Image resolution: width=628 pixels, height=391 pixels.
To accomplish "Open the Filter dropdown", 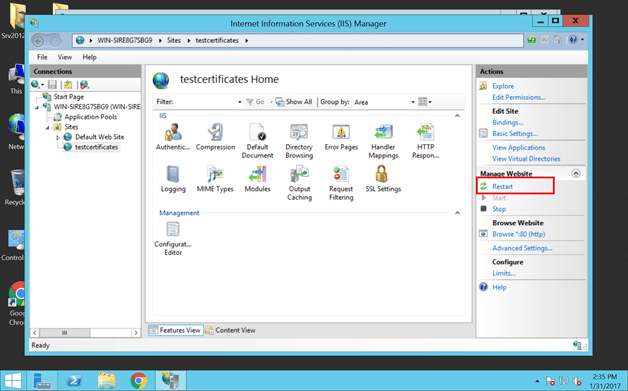I will point(240,102).
